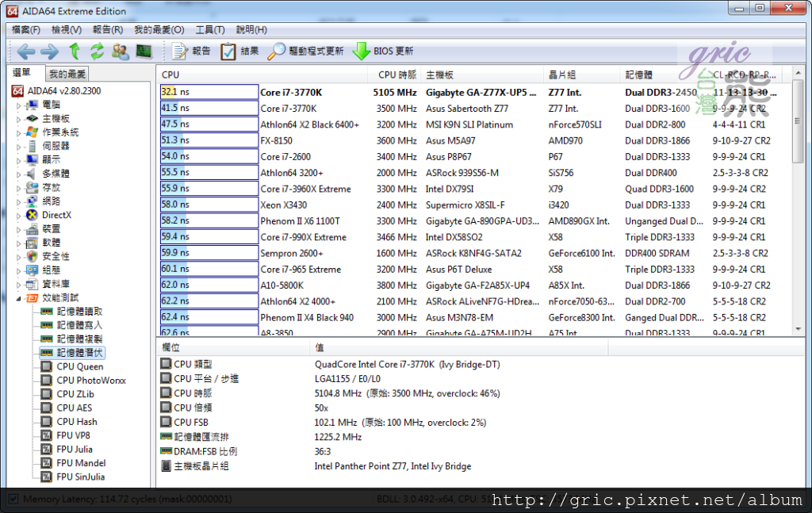Open the 檔案(F) menu
This screenshot has width=812, height=513.
point(26,30)
